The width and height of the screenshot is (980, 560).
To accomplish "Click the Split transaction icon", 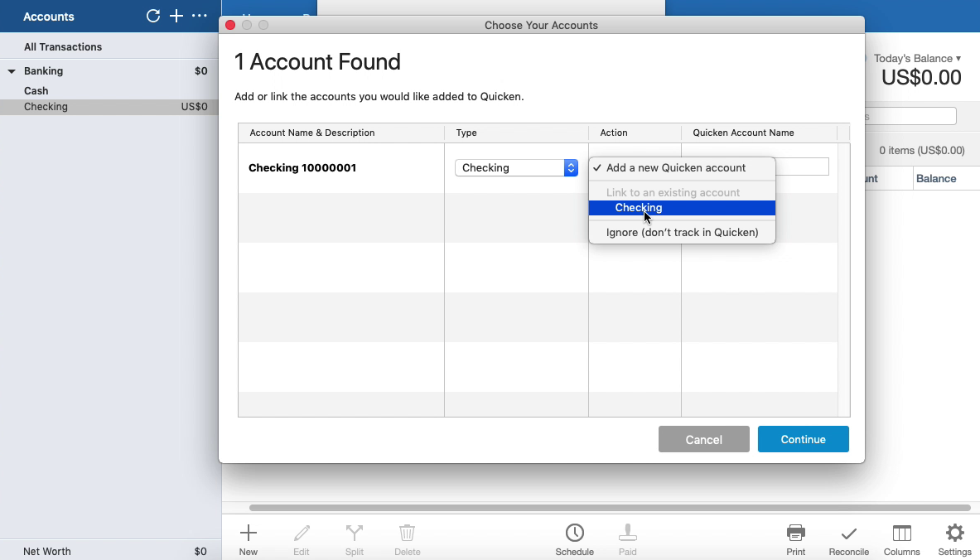I will pyautogui.click(x=355, y=540).
